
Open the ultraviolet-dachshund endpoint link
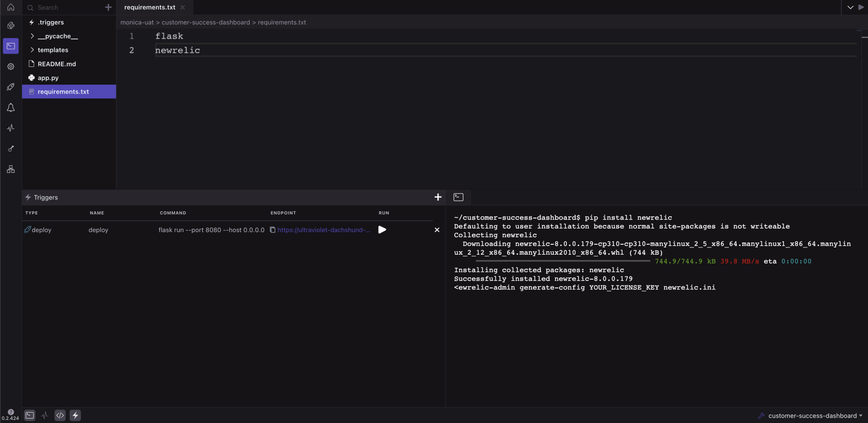[323, 230]
